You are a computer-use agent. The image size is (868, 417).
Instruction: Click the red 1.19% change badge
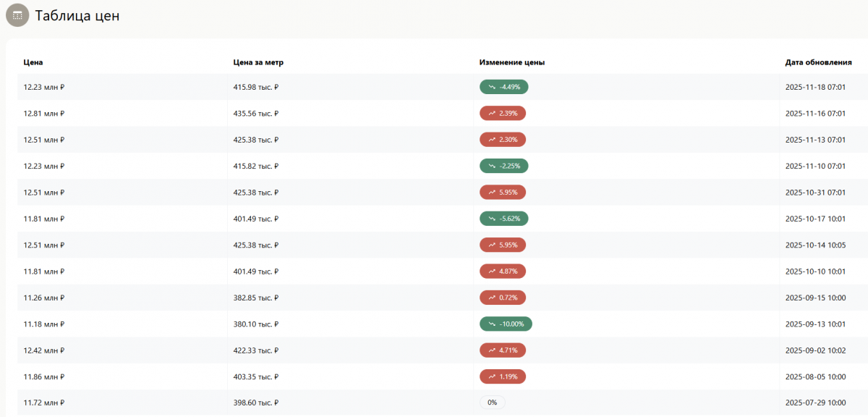point(503,376)
